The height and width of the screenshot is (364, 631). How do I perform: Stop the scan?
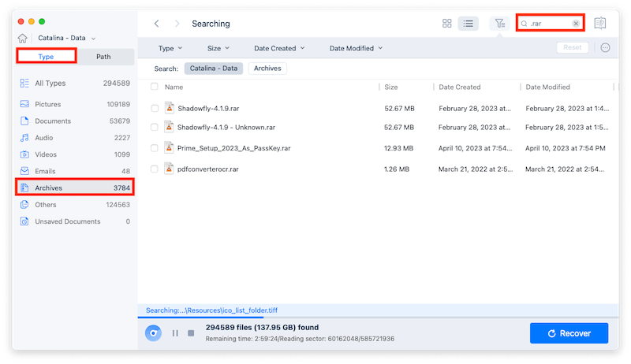pos(190,332)
